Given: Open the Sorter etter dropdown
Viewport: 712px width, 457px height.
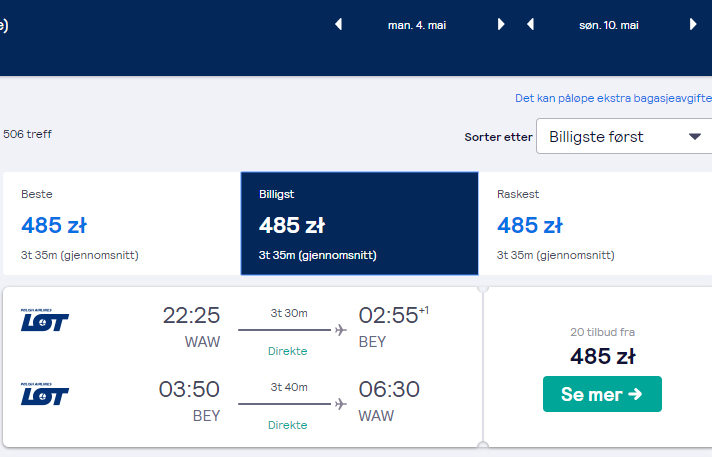Looking at the screenshot, I should coord(624,136).
